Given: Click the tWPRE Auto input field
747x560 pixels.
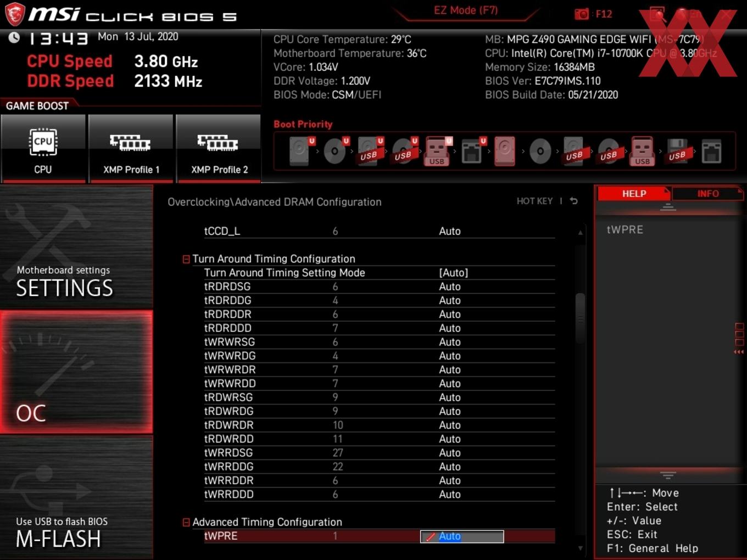Looking at the screenshot, I should coord(462,536).
